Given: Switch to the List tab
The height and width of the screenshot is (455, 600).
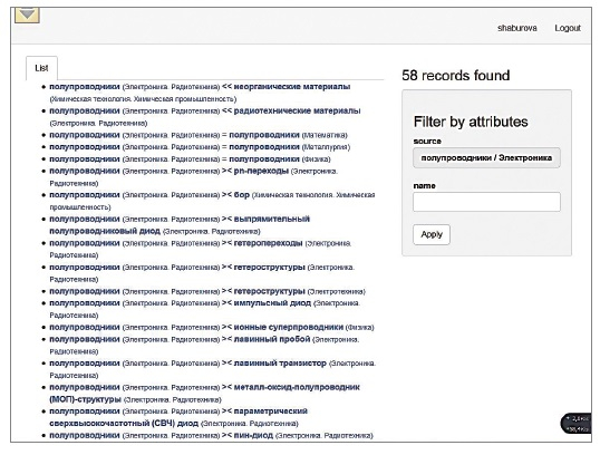Looking at the screenshot, I should 41,68.
